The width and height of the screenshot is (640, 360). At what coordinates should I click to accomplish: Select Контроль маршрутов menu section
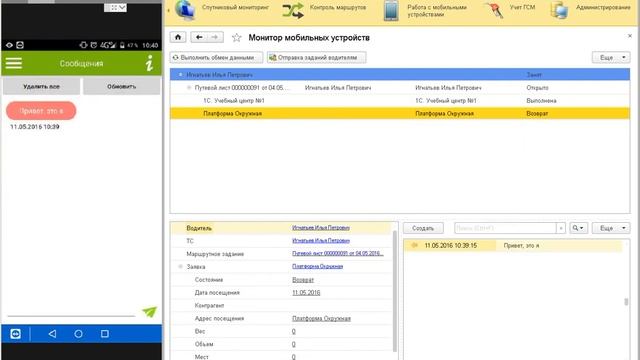[x=338, y=7]
